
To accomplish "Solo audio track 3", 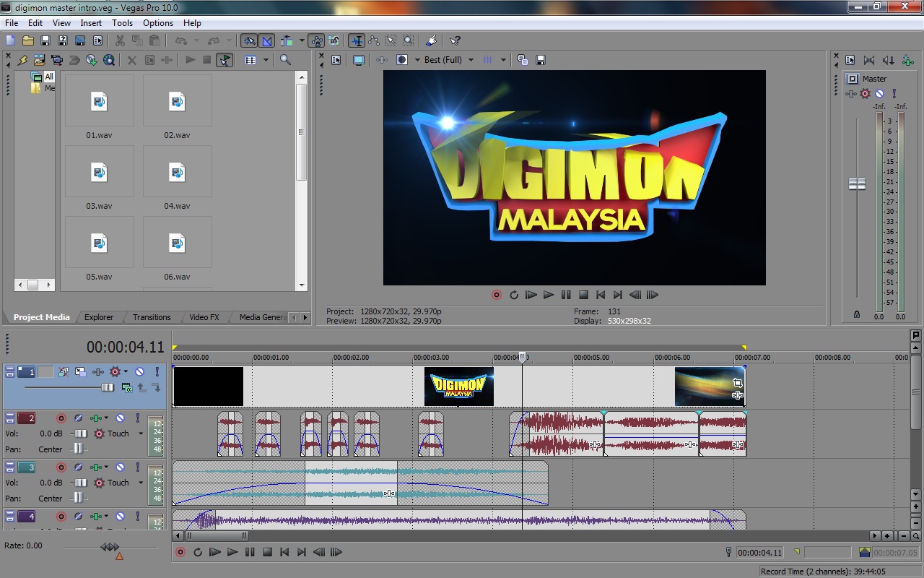I will [x=137, y=467].
